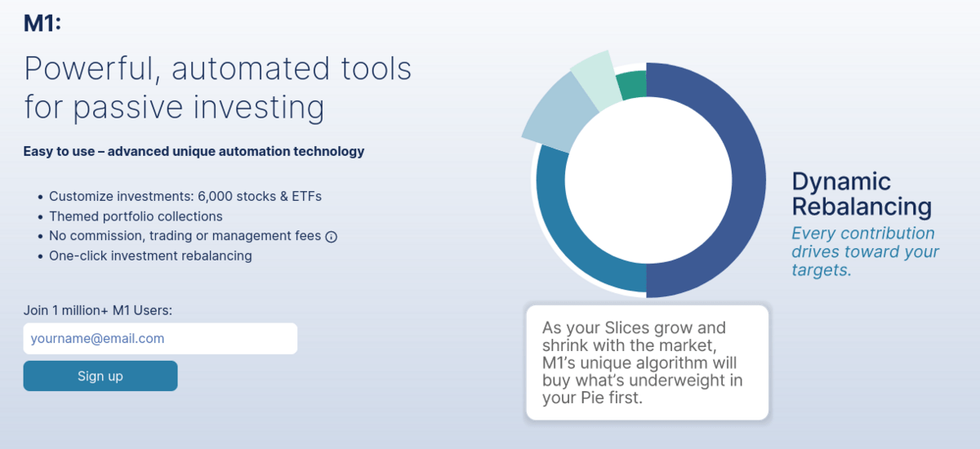Screen dimensions: 980x449
Task: Select the small green pie slice
Action: coord(633,86)
